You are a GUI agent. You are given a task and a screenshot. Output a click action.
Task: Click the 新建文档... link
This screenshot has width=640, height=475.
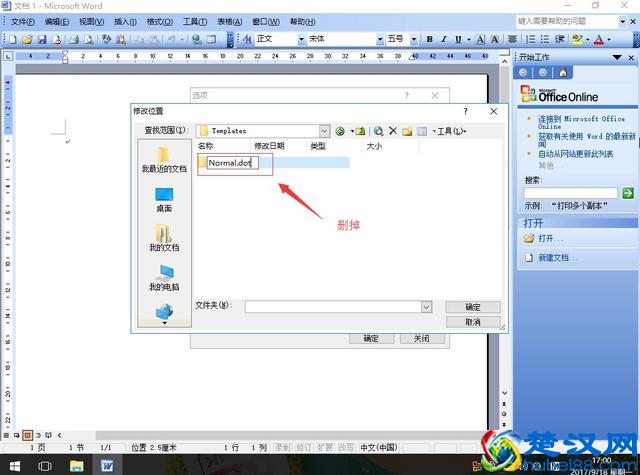point(558,257)
